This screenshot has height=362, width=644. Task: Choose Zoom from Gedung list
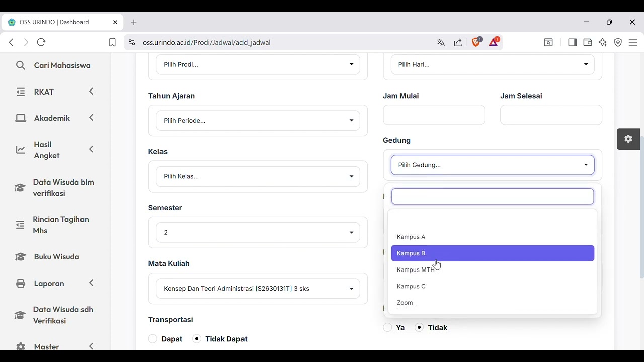tap(493, 303)
